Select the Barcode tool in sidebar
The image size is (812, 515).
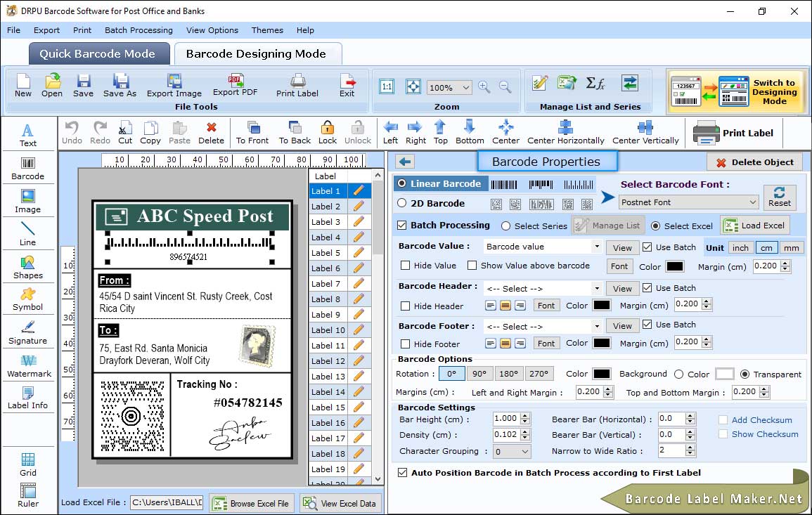pos(28,169)
